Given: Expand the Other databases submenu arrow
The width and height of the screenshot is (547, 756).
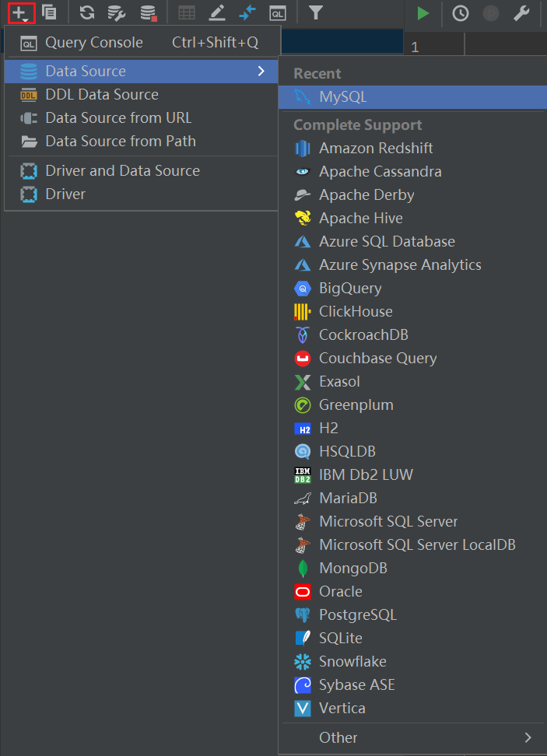Looking at the screenshot, I should [528, 737].
